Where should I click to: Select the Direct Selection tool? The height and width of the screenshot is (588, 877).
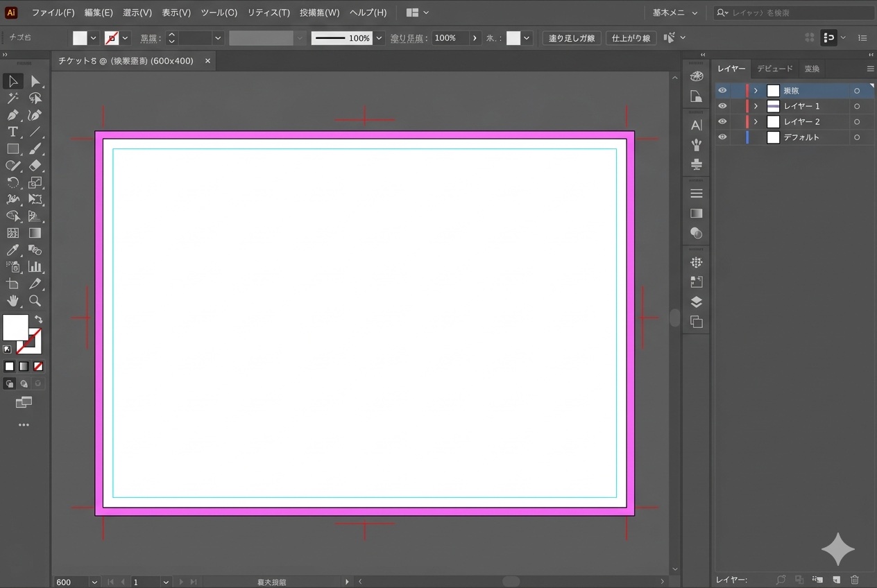pos(35,82)
